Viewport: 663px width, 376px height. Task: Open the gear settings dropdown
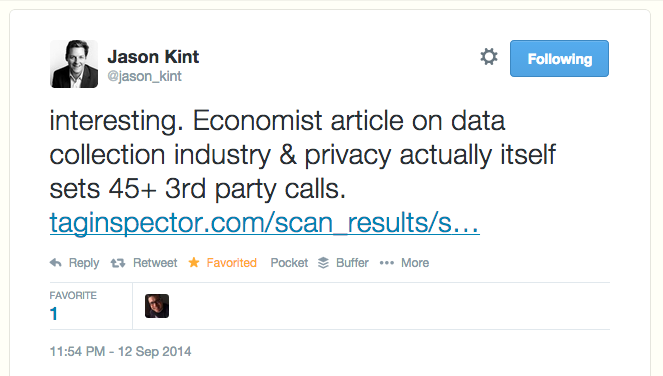[x=489, y=57]
